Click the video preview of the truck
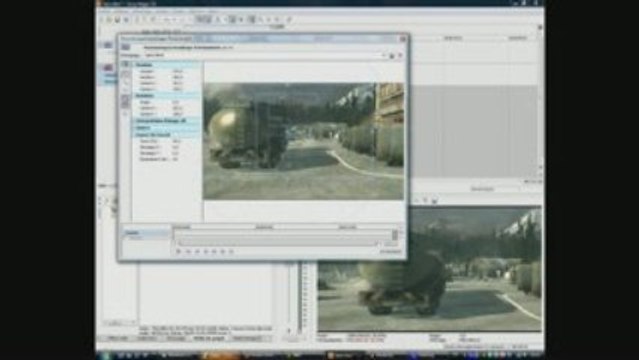 430,269
